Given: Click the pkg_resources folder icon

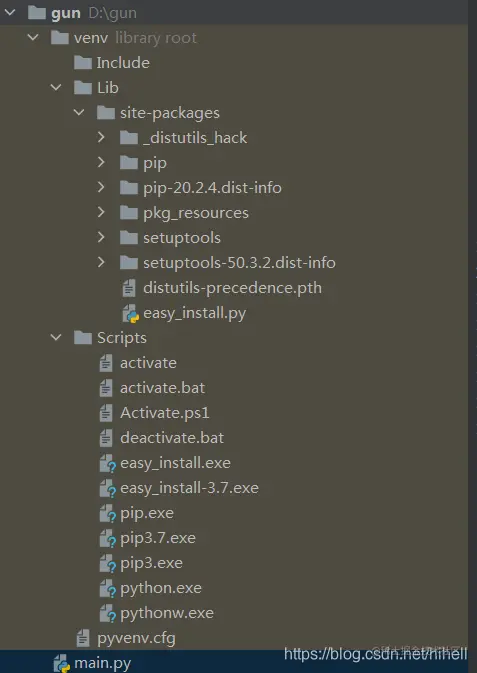Looking at the screenshot, I should point(129,212).
